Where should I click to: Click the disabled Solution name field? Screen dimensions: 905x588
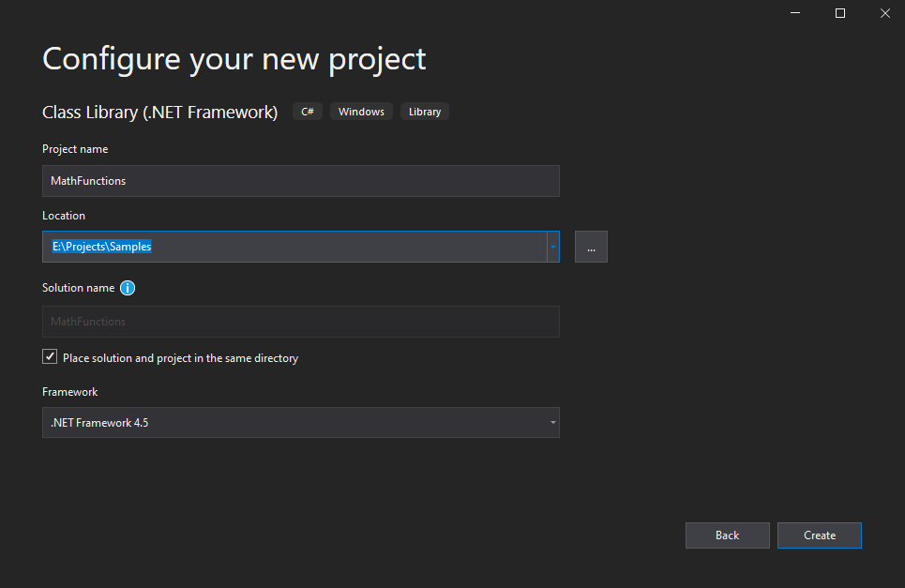click(300, 321)
